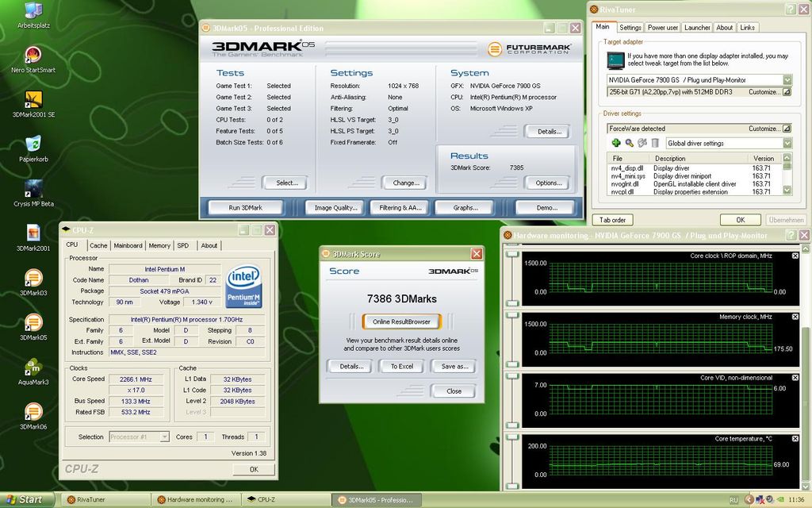Click the top slider handle beside Core clock graph
Screen dimensions: 812x508
coord(513,254)
